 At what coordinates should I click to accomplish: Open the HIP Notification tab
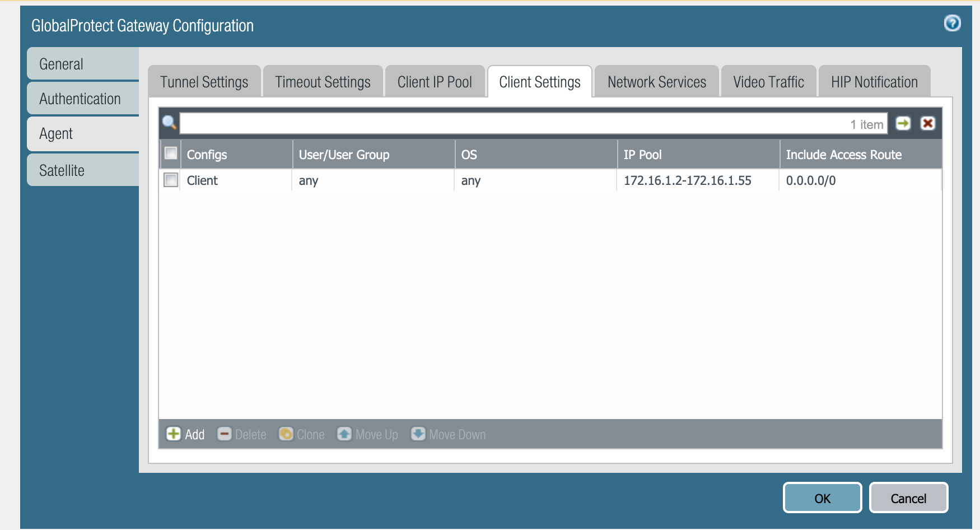pos(874,82)
